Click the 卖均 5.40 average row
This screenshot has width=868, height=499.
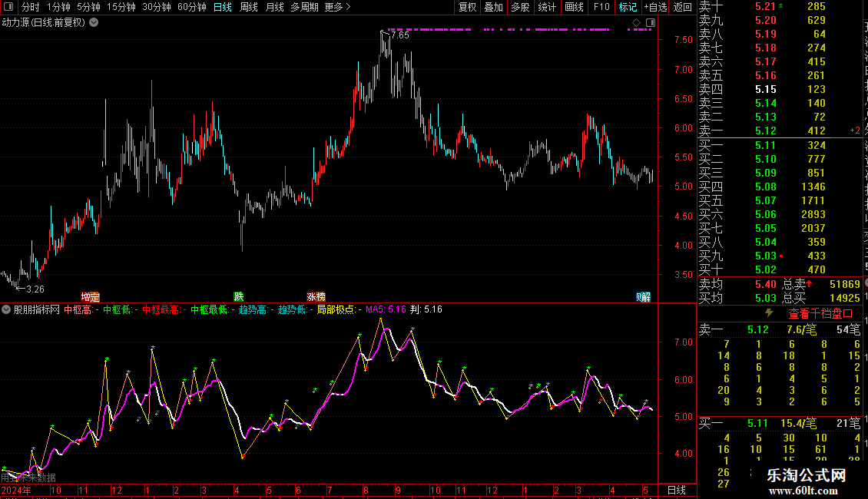(738, 284)
